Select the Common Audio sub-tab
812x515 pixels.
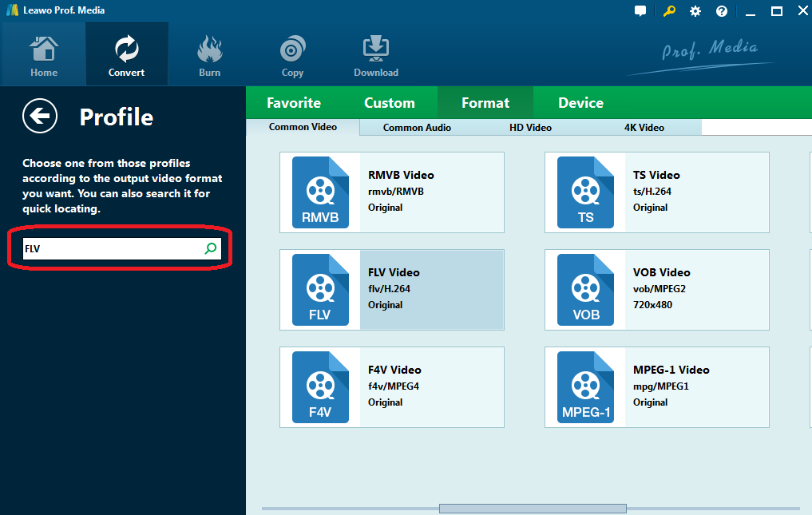pos(417,128)
